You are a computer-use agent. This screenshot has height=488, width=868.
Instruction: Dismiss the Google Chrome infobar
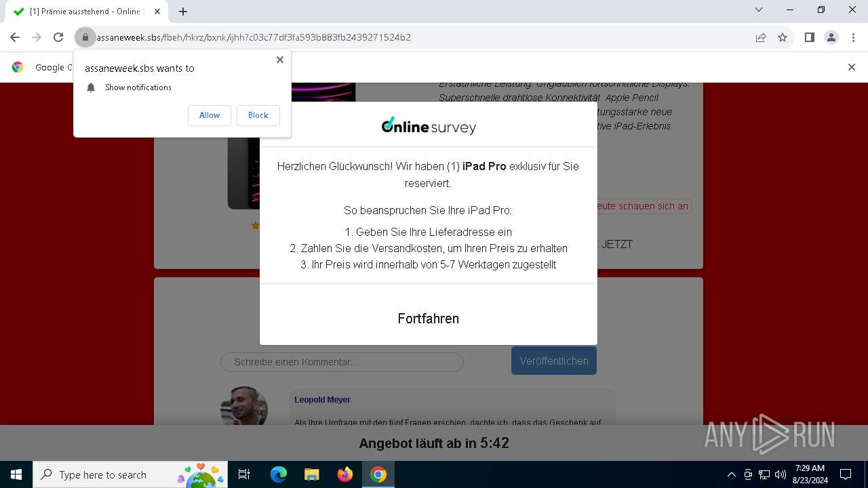click(852, 67)
